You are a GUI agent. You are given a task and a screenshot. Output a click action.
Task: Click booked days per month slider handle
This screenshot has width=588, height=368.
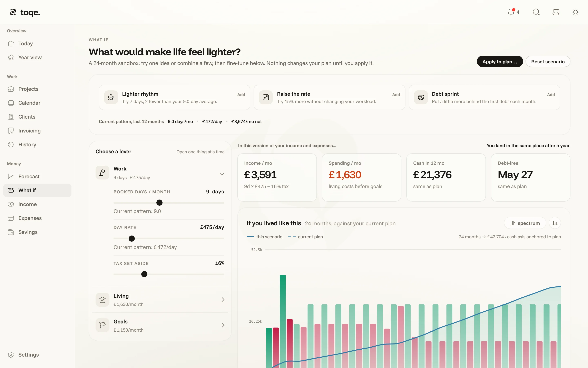[x=159, y=202]
